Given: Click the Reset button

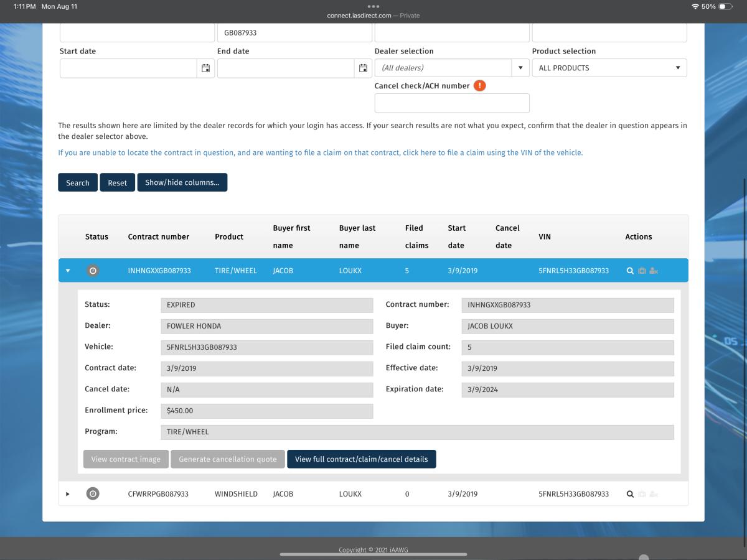Looking at the screenshot, I should pos(117,182).
